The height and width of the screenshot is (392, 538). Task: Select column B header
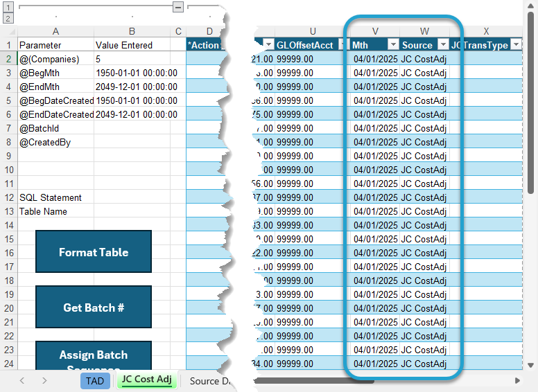(132, 32)
